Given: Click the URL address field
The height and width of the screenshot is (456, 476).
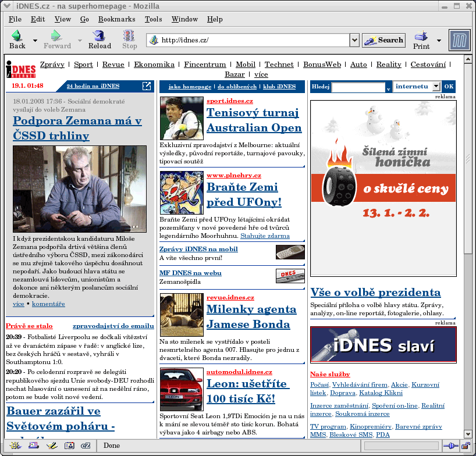Looking at the screenshot, I should pos(247,40).
